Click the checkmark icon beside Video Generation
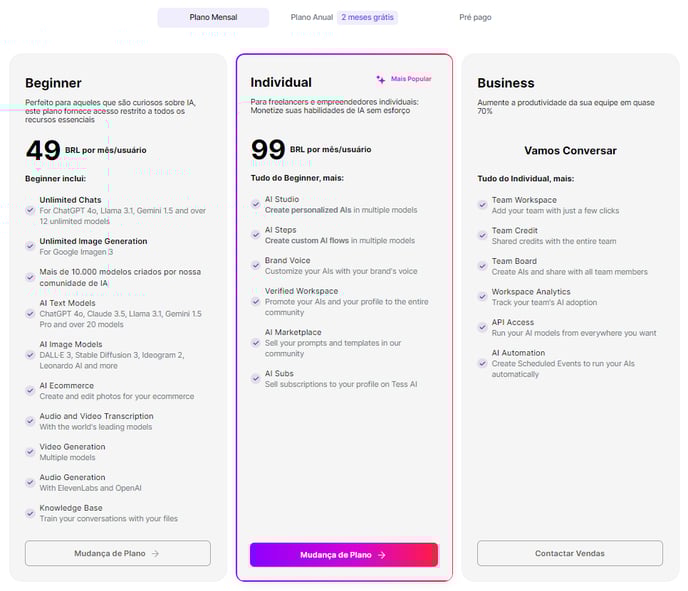Viewport: 688px width, 591px height. 30,452
